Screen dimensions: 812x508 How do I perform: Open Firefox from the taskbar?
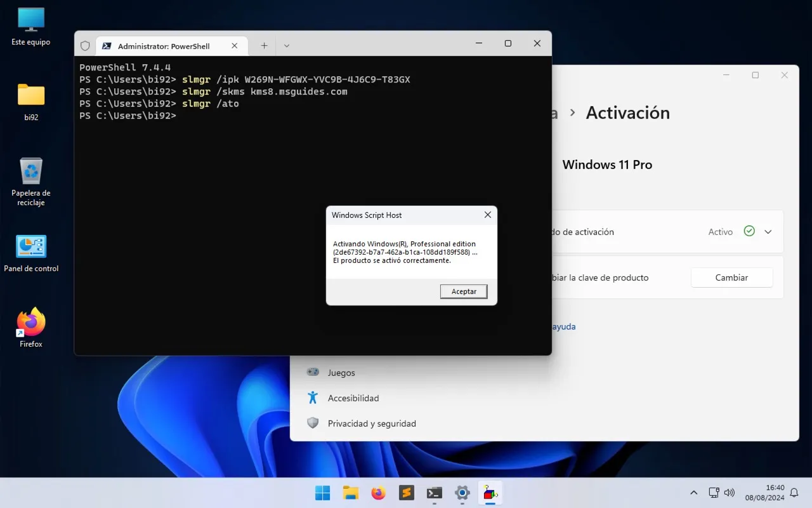coord(379,493)
